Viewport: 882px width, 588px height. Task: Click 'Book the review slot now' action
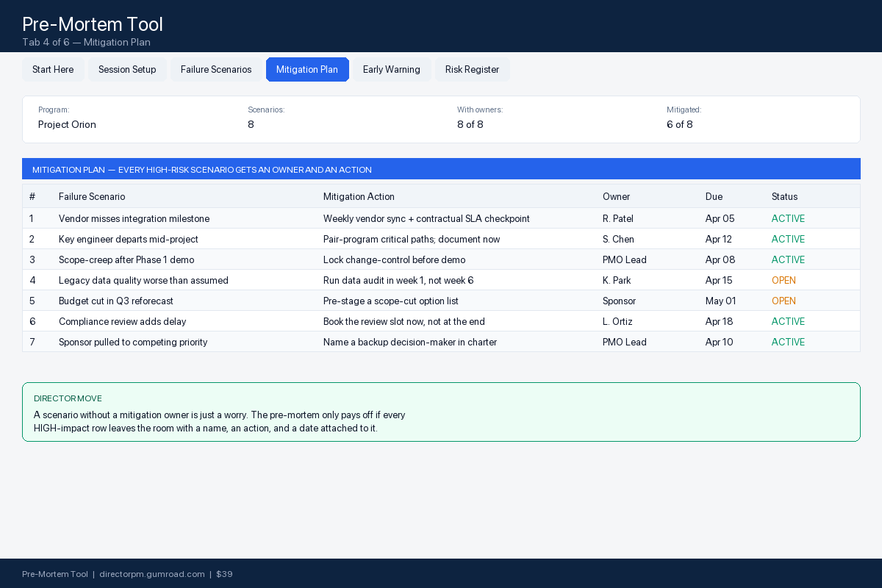(404, 322)
